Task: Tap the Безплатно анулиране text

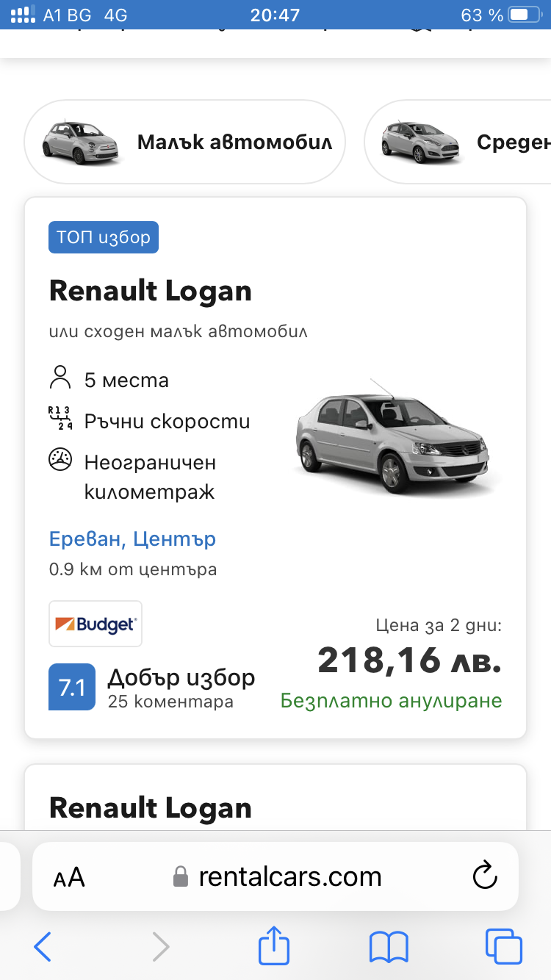Action: 391,701
